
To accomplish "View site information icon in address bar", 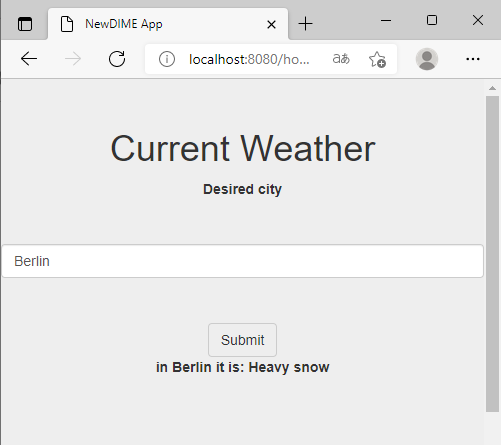I will tap(167, 59).
